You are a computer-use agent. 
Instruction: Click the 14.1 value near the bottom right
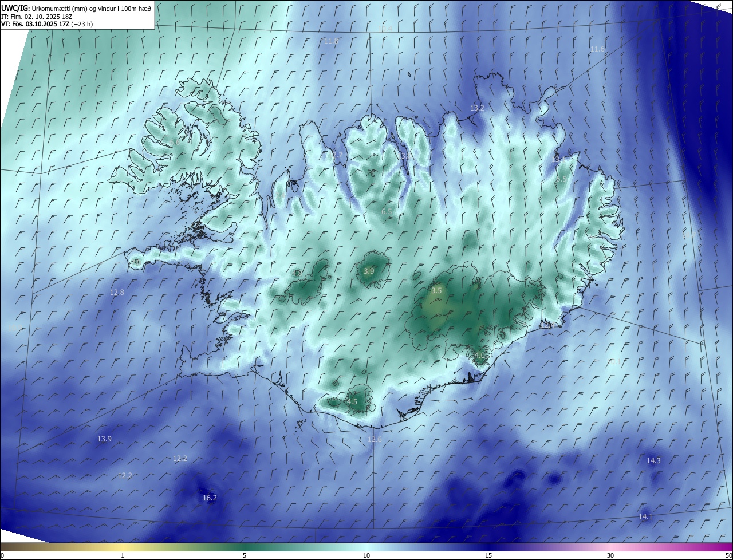(x=645, y=517)
